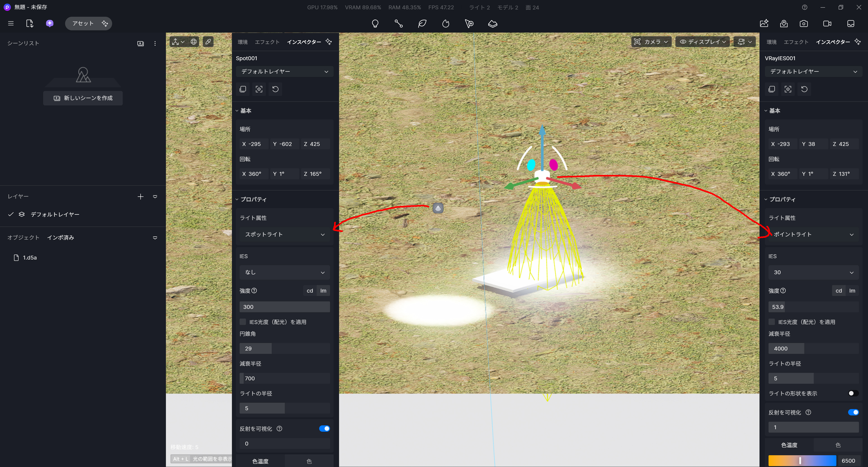Open the IES dropdown showing 30

[x=813, y=272]
